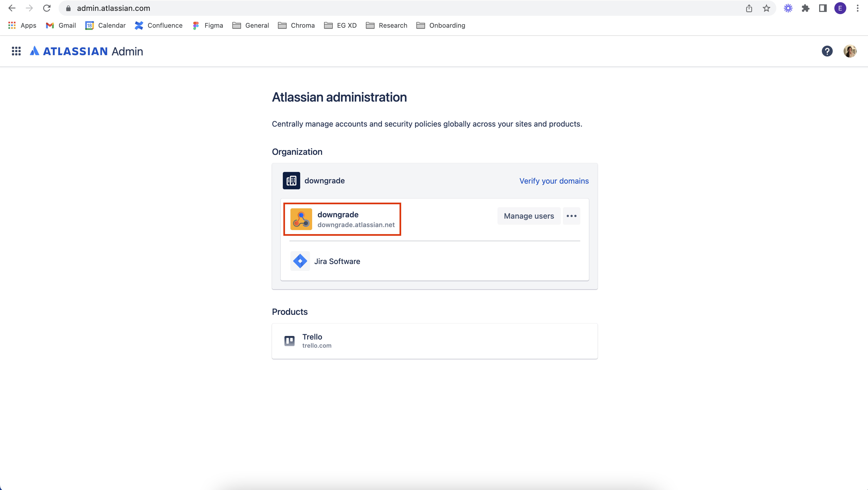Open the Extensions puzzle icon

(x=805, y=8)
